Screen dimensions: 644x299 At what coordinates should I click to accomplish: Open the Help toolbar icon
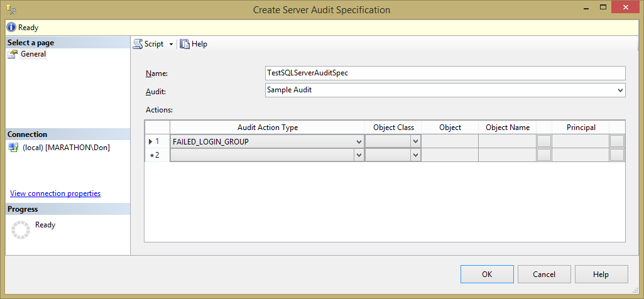click(185, 44)
